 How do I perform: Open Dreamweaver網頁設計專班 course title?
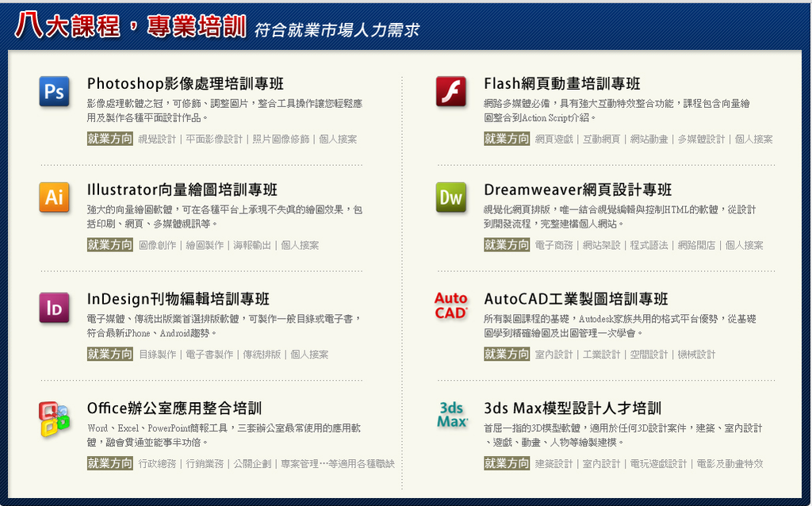[x=578, y=190]
